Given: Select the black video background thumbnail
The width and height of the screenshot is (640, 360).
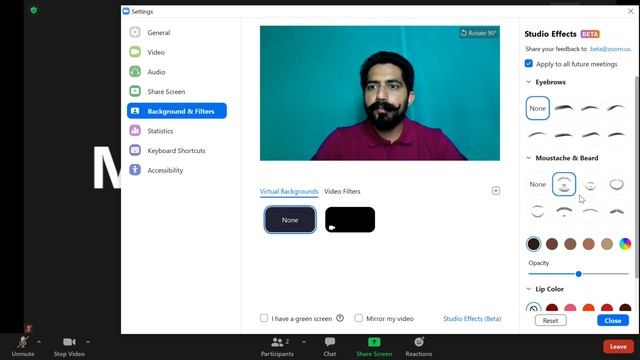Looking at the screenshot, I should click(350, 220).
